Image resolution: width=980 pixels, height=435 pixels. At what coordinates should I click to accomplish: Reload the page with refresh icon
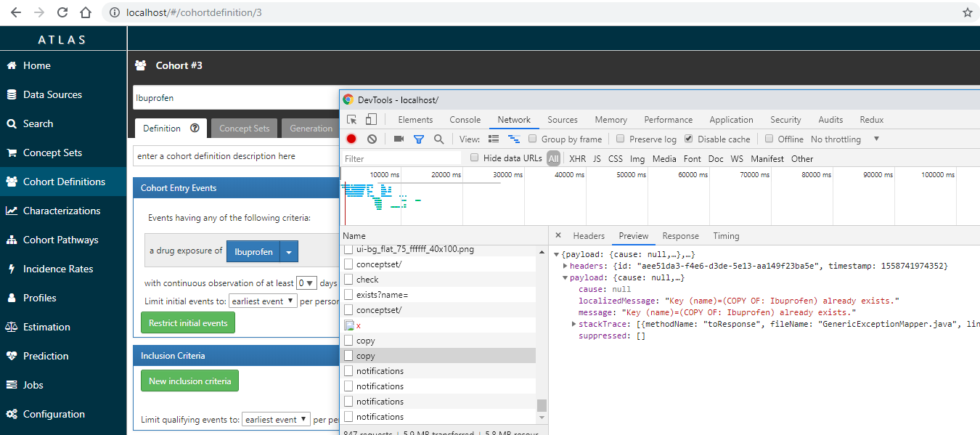[62, 12]
